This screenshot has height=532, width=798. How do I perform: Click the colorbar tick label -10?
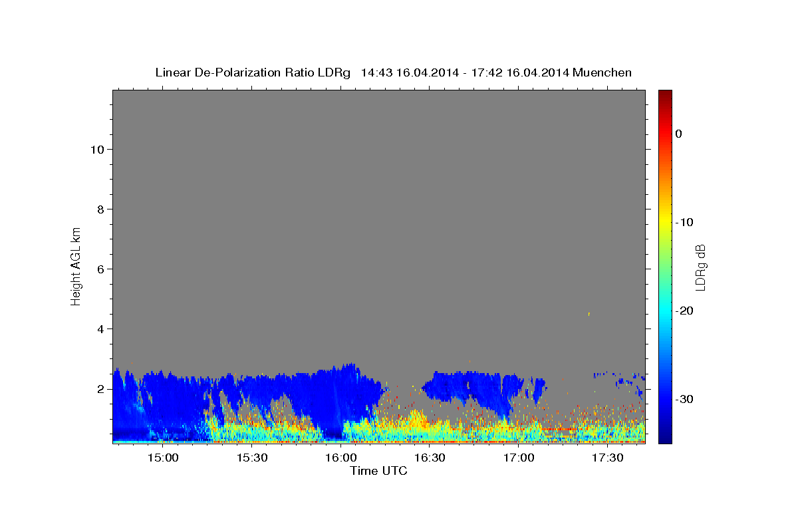tap(684, 222)
